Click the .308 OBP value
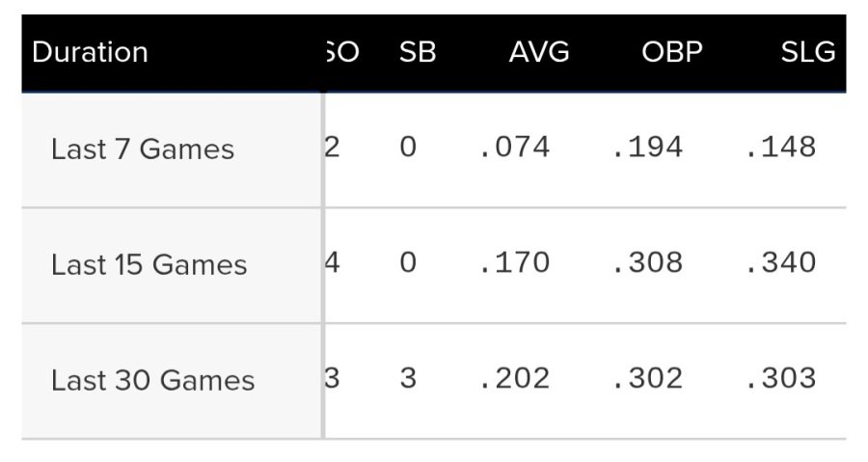 648,262
